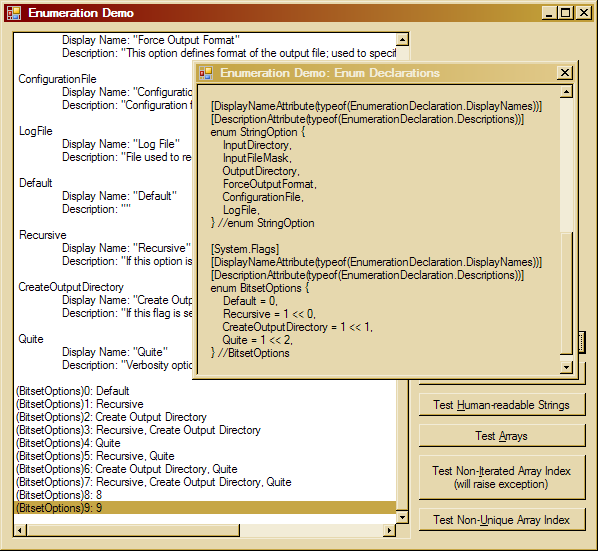Click Test Non-Iterated Array Index button
This screenshot has width=598, height=551.
point(502,477)
